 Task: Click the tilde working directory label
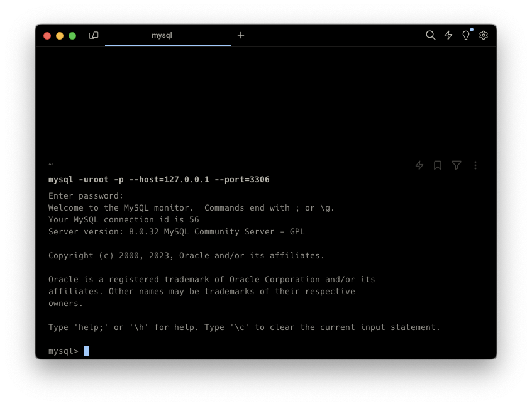51,165
